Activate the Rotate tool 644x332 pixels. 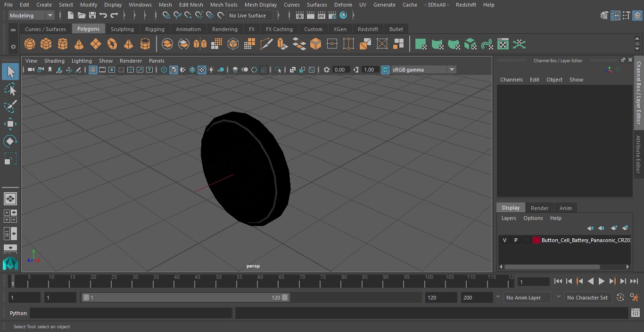coord(10,141)
